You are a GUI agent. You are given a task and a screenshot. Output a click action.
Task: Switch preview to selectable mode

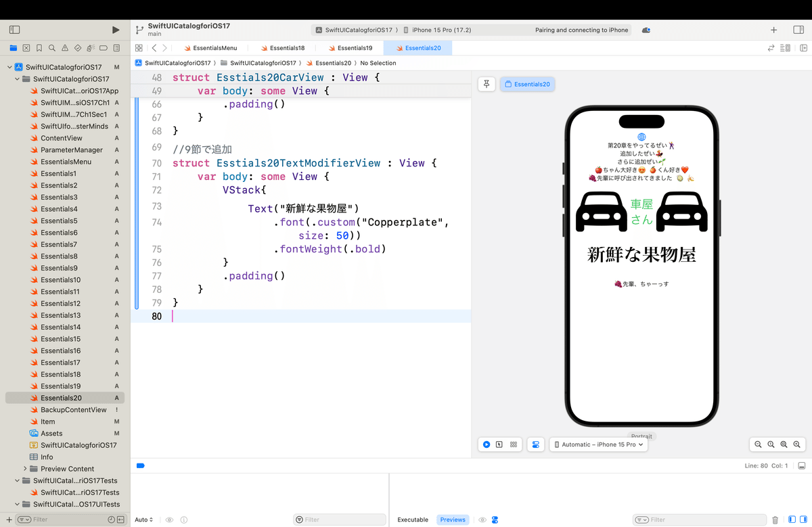pyautogui.click(x=499, y=444)
